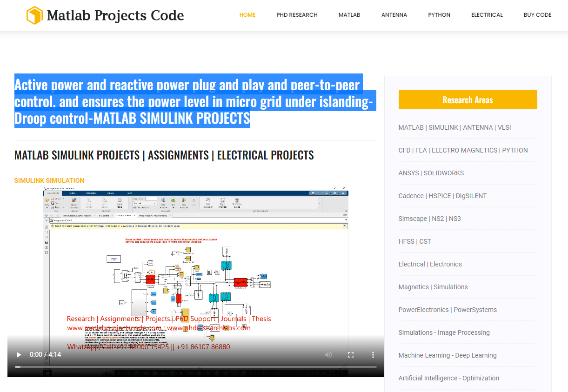Click the Research Areas yellow header
The image size is (568, 392).
[468, 100]
